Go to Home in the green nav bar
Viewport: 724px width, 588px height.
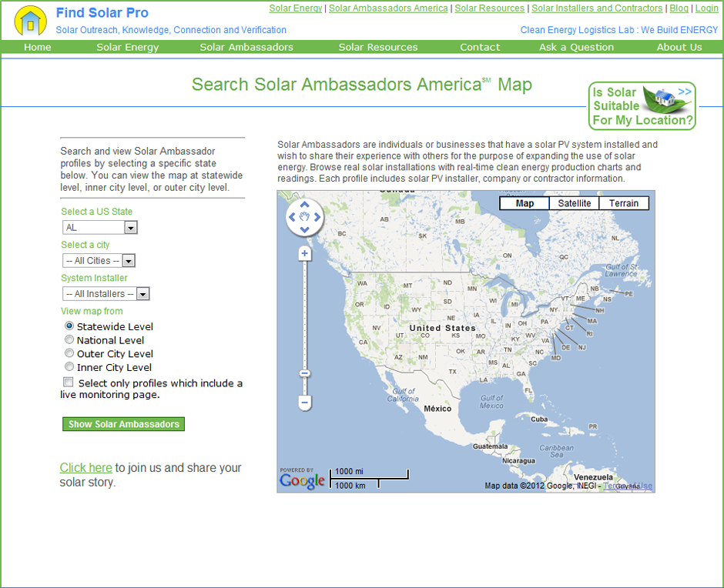[38, 47]
